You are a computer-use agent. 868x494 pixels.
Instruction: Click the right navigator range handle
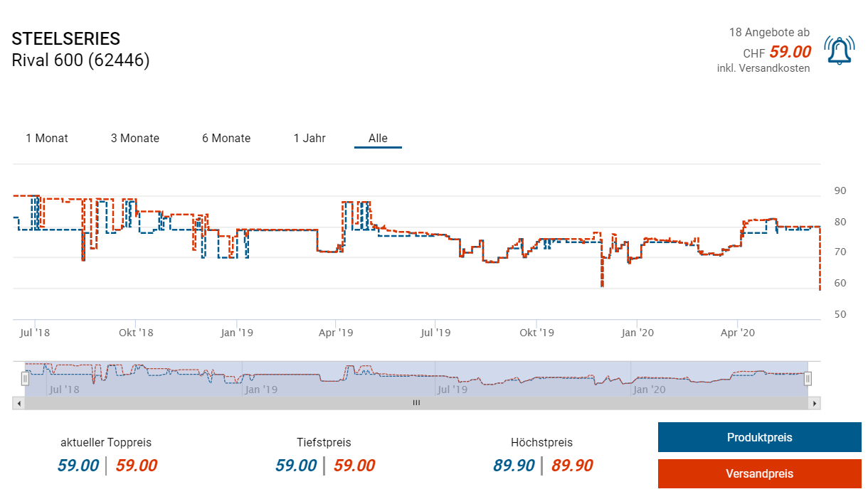coord(808,380)
